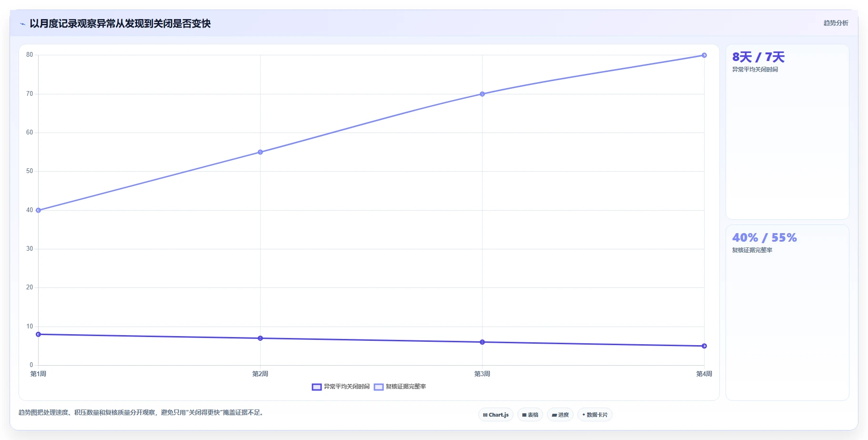Click the panel title 以月度记录观察异常从发现到关闭是否变快
868x440 pixels.
coord(120,24)
